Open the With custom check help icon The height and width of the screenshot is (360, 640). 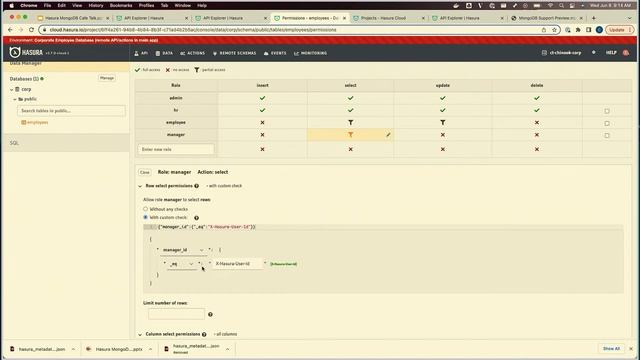(196, 218)
